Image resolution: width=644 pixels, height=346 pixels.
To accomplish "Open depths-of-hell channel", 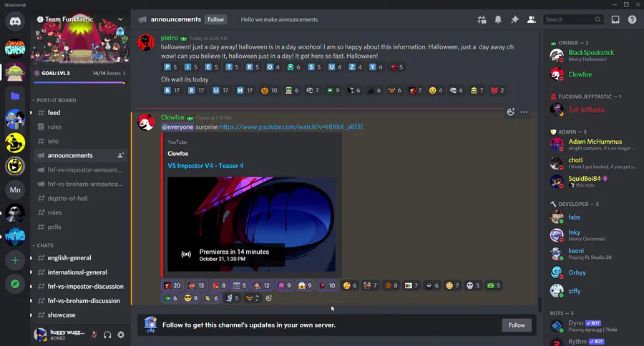I will tap(80, 198).
